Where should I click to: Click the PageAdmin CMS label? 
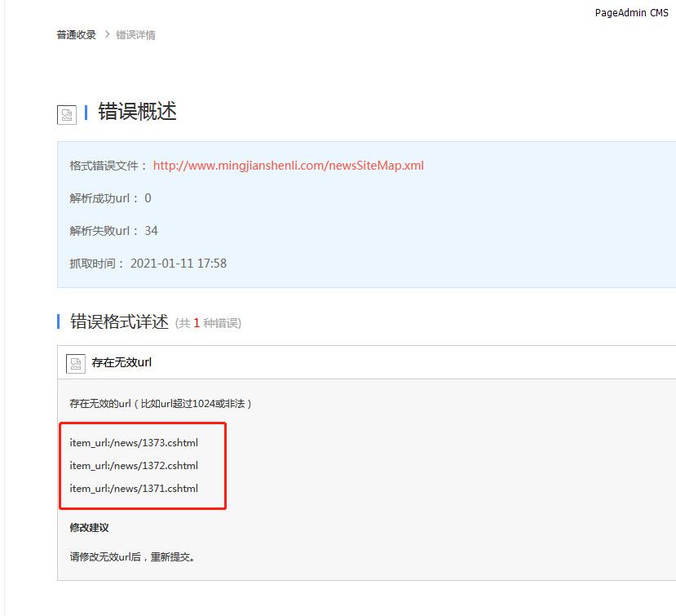click(x=632, y=13)
